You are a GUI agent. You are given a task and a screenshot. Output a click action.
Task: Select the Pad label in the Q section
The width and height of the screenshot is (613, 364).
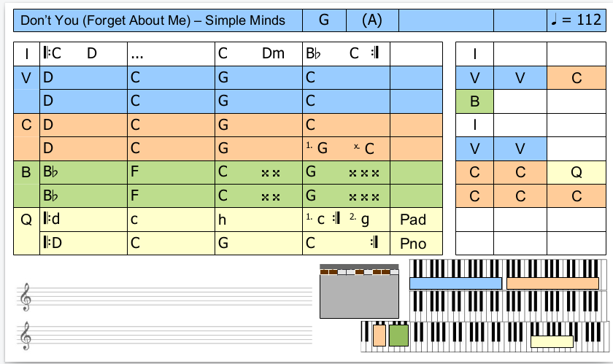pos(413,220)
